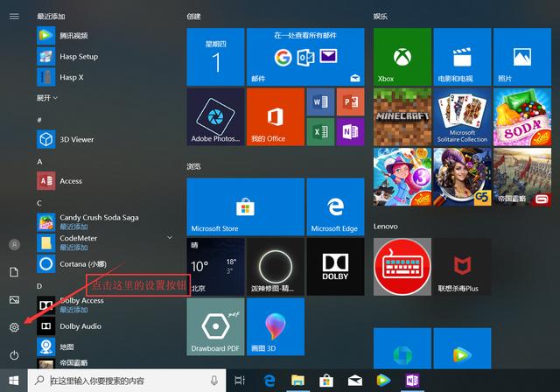Open the G5 hidden object game tile

pyautogui.click(x=462, y=177)
